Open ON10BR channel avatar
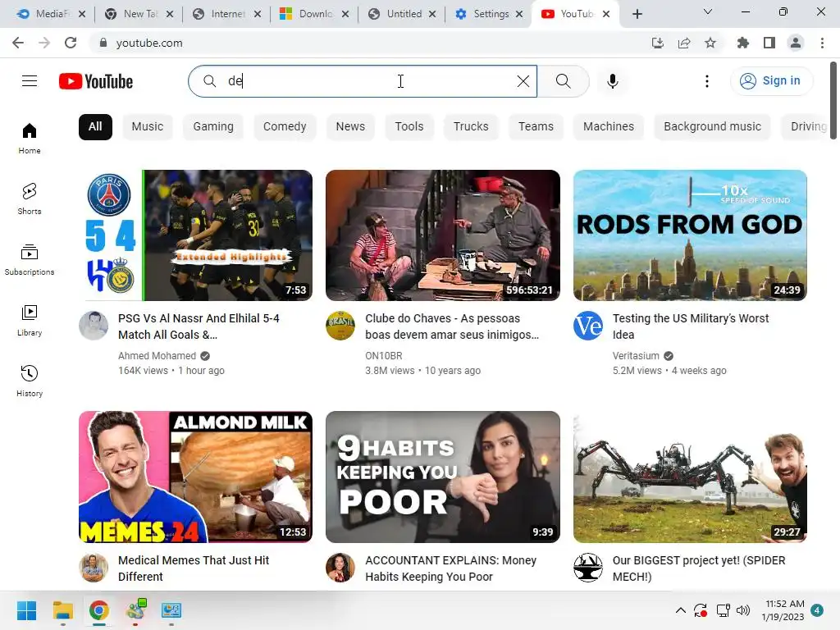 (340, 326)
